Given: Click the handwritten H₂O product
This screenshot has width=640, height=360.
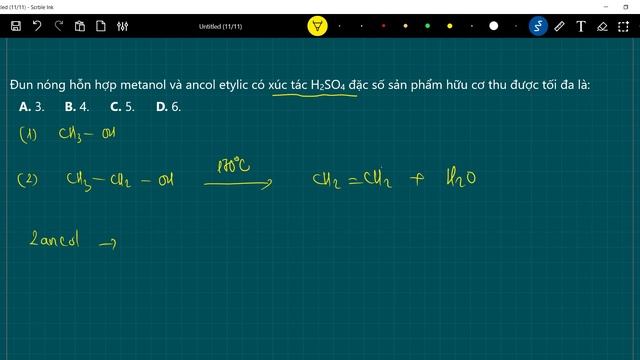Looking at the screenshot, I should click(461, 178).
